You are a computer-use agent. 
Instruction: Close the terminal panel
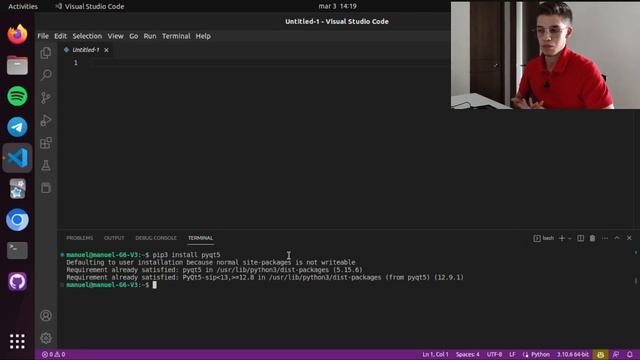(629, 238)
